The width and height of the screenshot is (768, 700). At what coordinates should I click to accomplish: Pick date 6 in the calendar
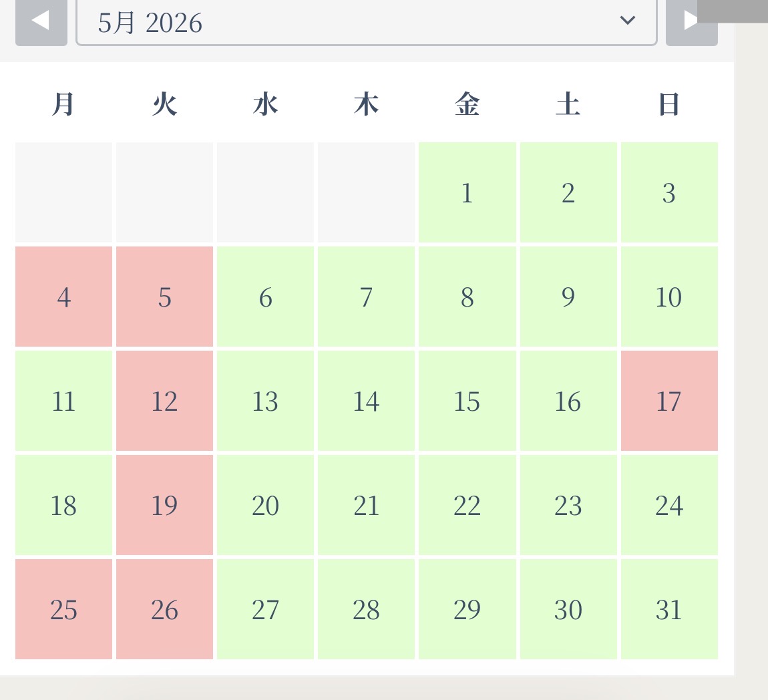tap(266, 297)
